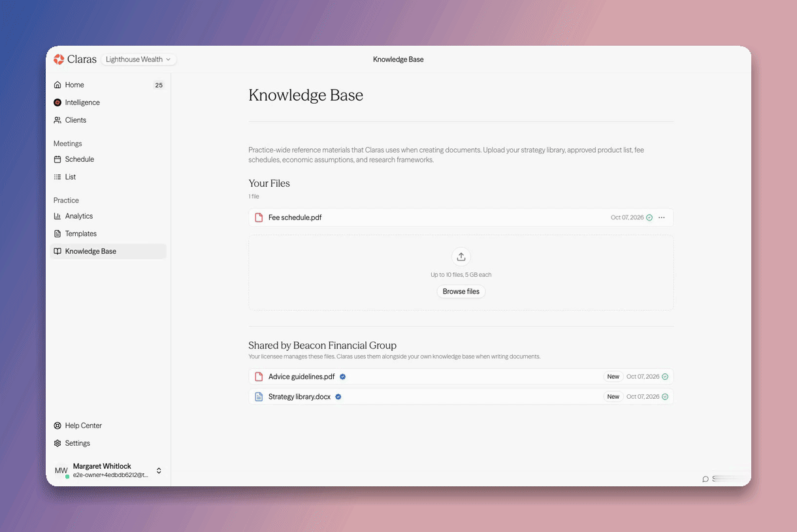Open the meetings List view

coord(108,177)
